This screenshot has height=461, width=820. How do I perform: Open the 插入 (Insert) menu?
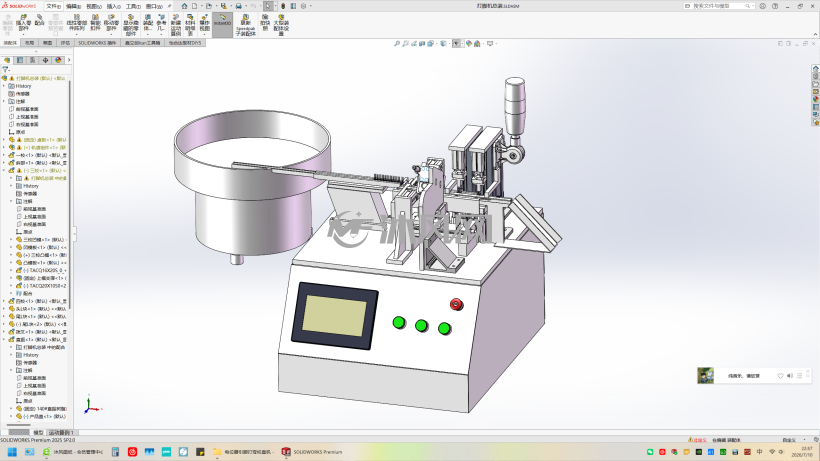(x=113, y=6)
